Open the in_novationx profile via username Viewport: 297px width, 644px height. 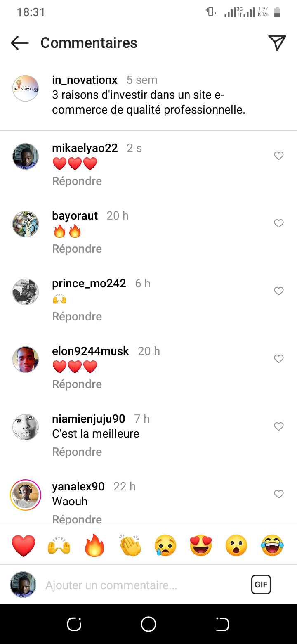point(85,80)
